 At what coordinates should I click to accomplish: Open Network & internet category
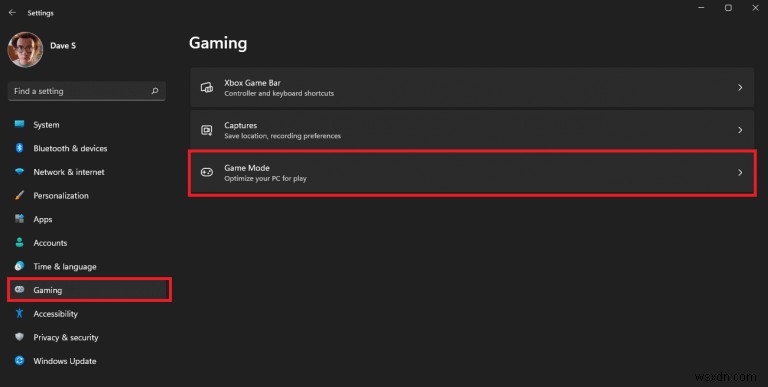point(69,172)
